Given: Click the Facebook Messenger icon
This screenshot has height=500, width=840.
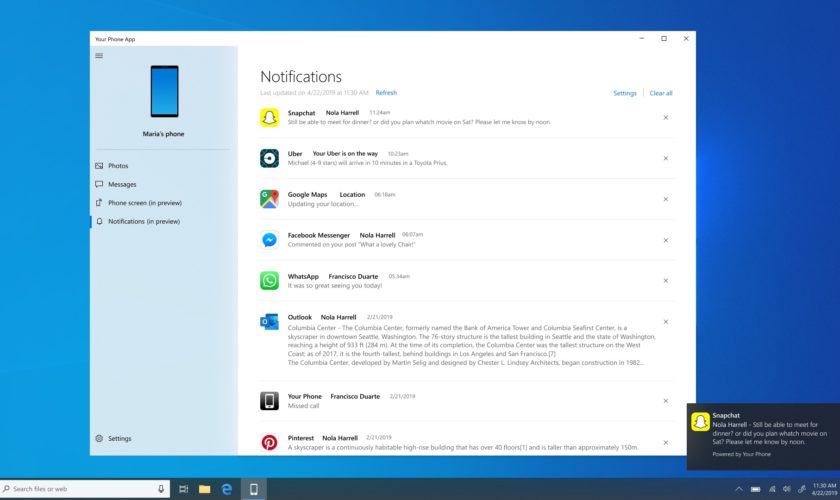Looking at the screenshot, I should [269, 240].
